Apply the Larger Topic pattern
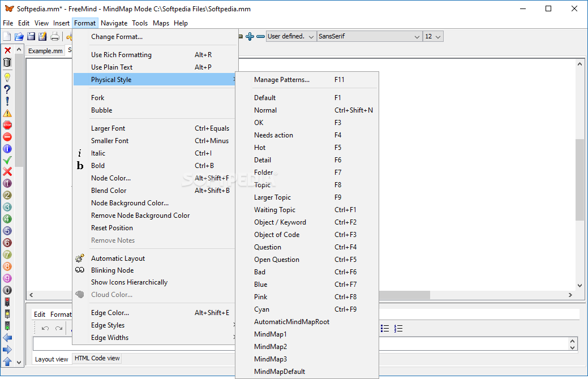Viewport: 588px width, 379px height. (307, 197)
